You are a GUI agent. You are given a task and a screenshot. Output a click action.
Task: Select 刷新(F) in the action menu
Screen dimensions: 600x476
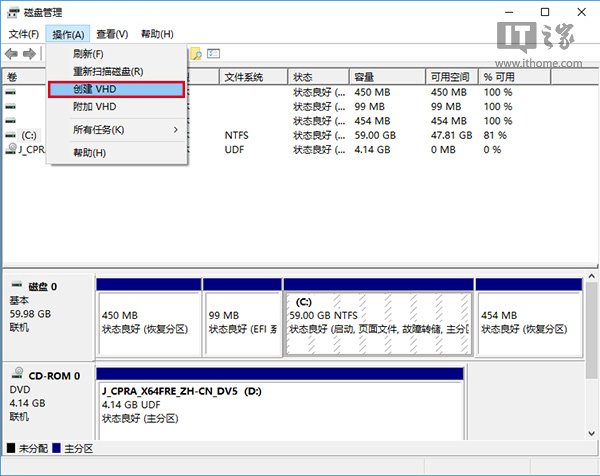coord(88,53)
